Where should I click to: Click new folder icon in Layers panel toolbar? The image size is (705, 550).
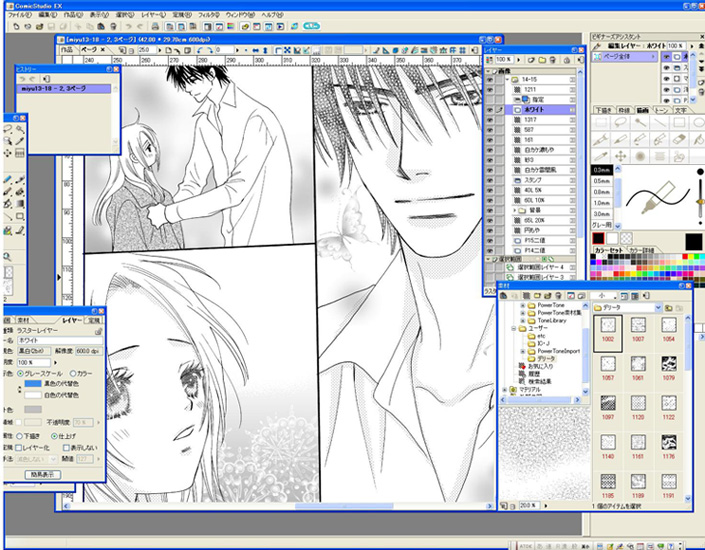coord(542,60)
